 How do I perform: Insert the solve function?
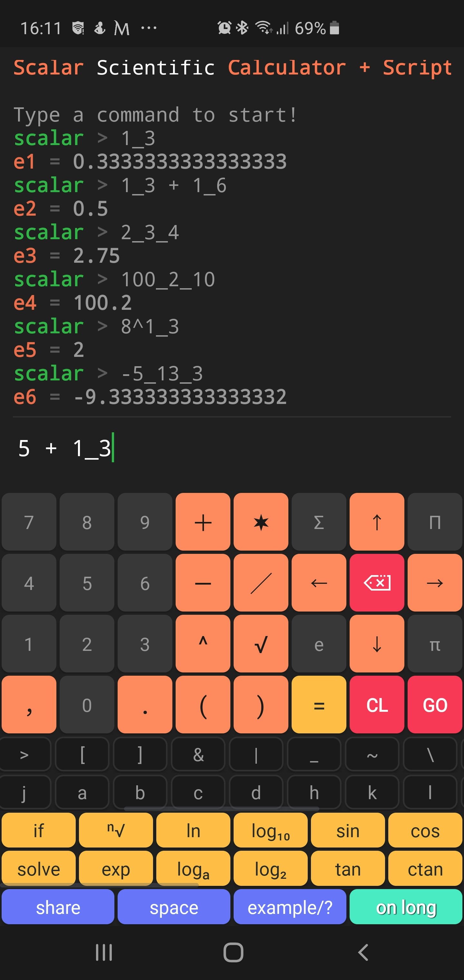tap(38, 868)
